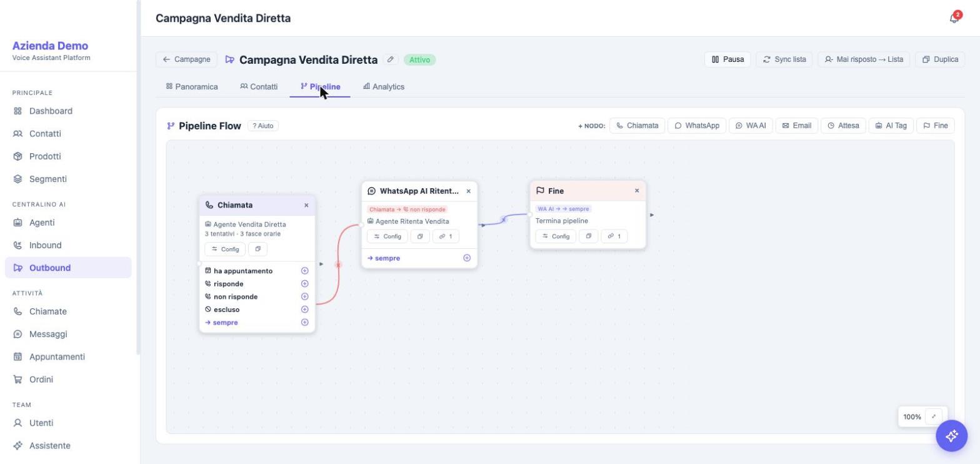Add connection from 'risponde' plus icon
Viewport: 980px width, 464px height.
click(305, 284)
